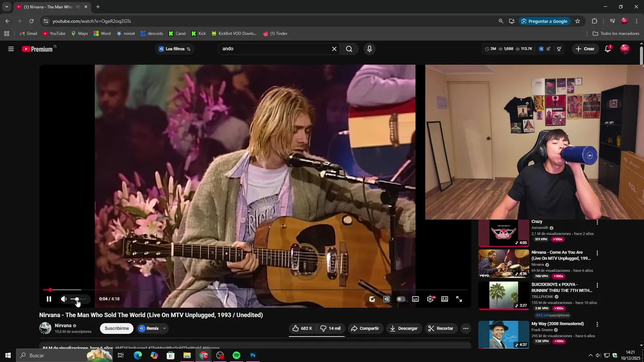This screenshot has width=644, height=362.
Task: Open $UICIDEBOY$ x POUYA suggested video
Action: click(504, 295)
